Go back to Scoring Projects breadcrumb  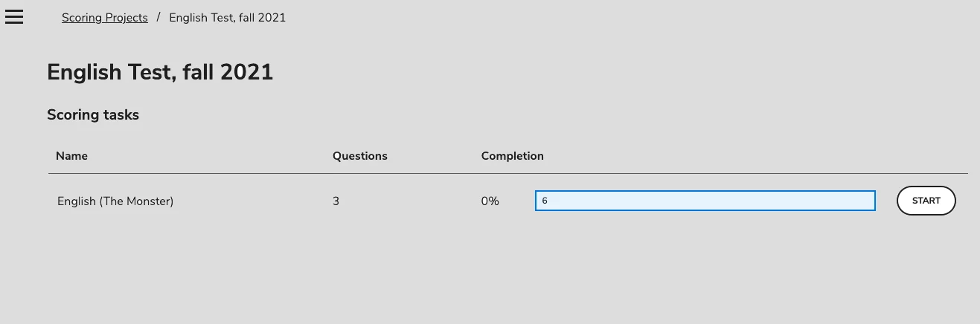coord(104,18)
